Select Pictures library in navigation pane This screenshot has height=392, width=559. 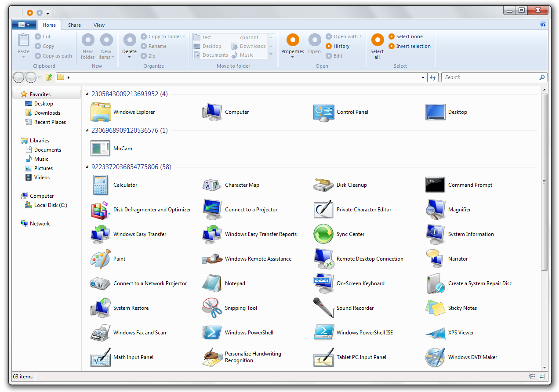44,168
